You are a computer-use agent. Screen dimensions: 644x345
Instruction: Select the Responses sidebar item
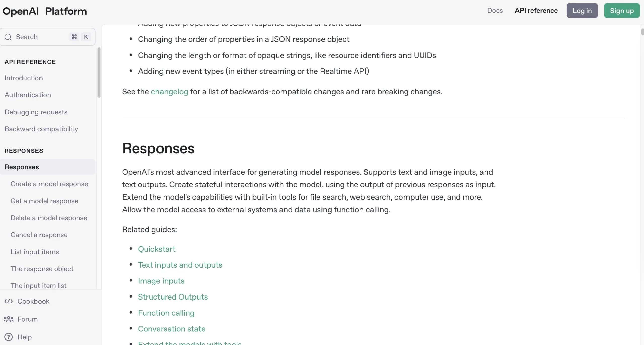coord(48,167)
